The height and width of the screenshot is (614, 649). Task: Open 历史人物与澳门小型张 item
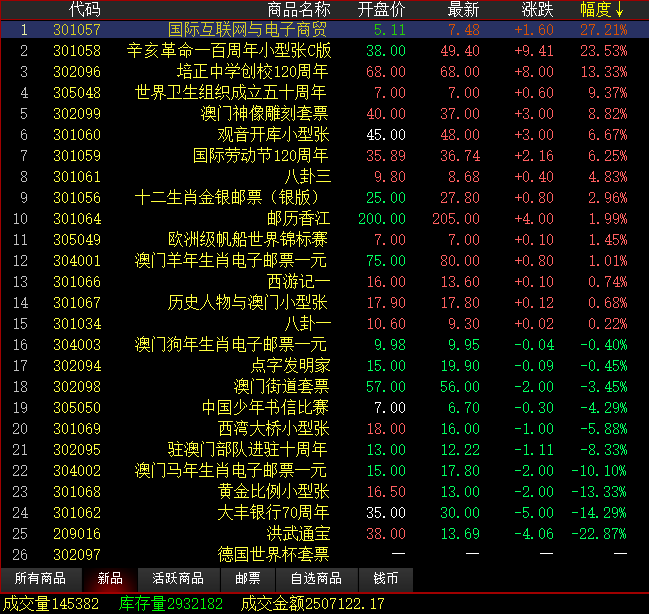324,303
